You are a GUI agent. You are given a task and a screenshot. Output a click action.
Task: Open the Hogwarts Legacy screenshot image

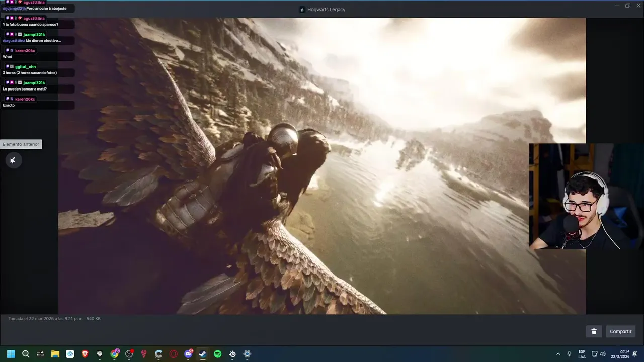click(x=322, y=166)
